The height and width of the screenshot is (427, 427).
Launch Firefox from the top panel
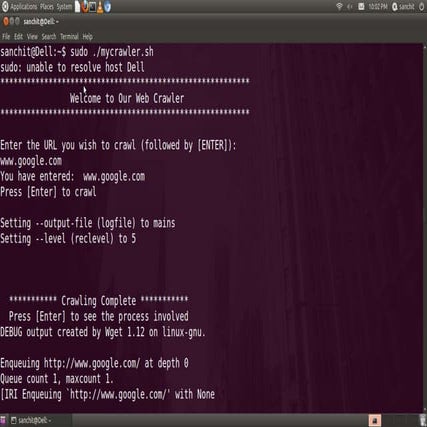coord(85,6)
